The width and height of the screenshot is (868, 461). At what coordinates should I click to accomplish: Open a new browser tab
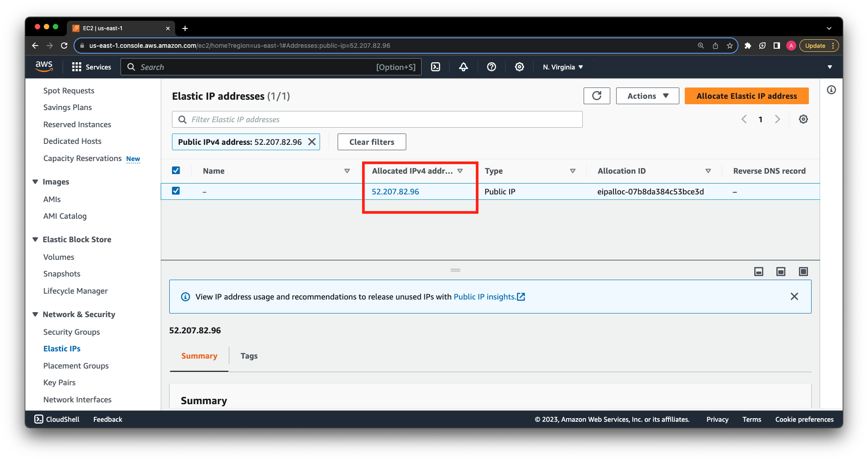tap(185, 28)
